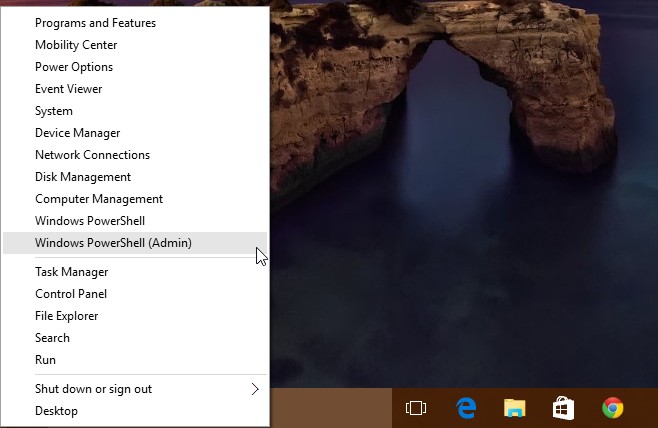Launch Google Chrome from the taskbar
The height and width of the screenshot is (428, 658).
(x=613, y=408)
